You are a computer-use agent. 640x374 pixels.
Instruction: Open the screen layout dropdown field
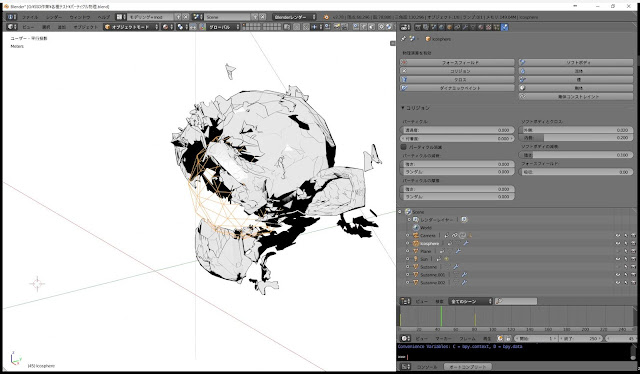151,17
